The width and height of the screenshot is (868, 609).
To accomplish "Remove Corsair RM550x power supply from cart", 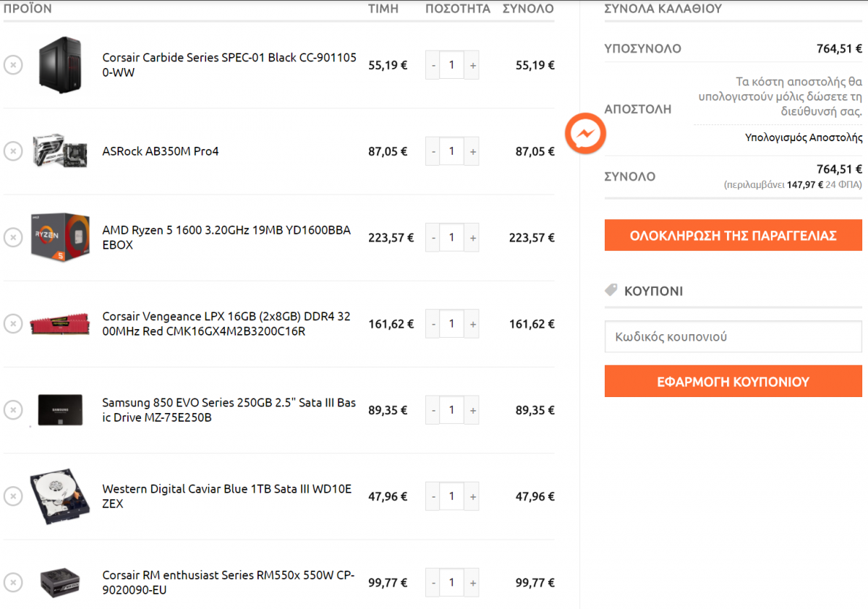I will point(13,582).
